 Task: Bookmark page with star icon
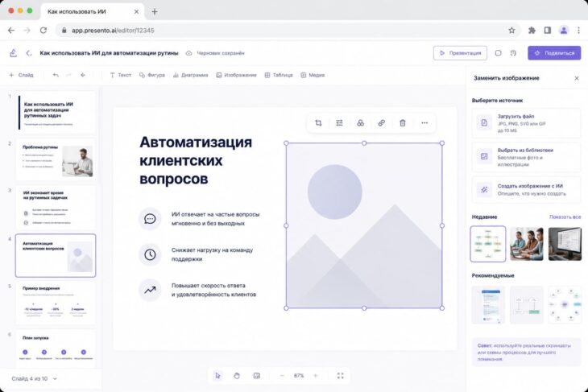(x=511, y=31)
